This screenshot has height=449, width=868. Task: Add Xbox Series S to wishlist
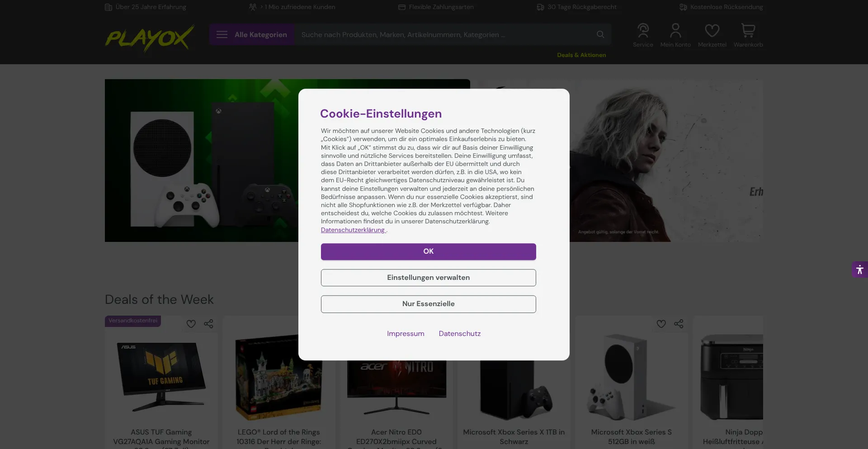pos(661,324)
